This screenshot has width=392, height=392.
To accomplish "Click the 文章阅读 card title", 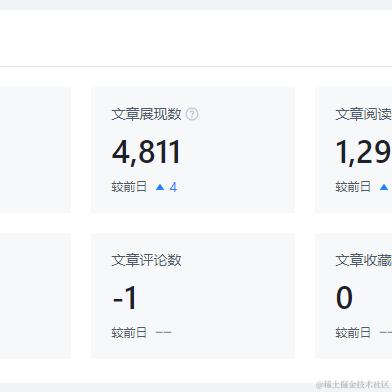I will (x=364, y=114).
